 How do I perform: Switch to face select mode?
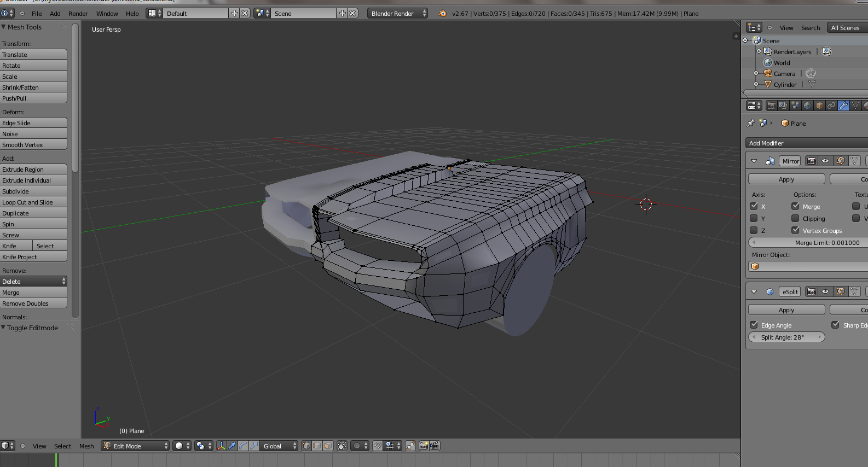328,446
